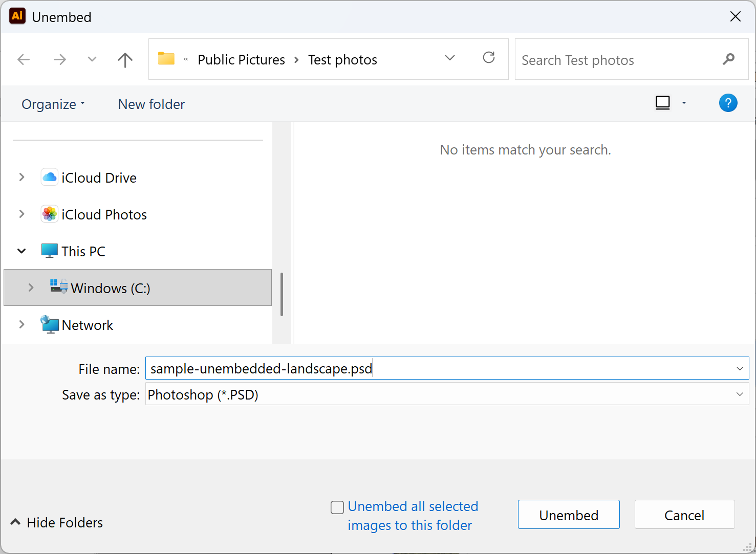Expand the iCloud Drive tree node
Screen dimensions: 756x554
[x=21, y=178]
